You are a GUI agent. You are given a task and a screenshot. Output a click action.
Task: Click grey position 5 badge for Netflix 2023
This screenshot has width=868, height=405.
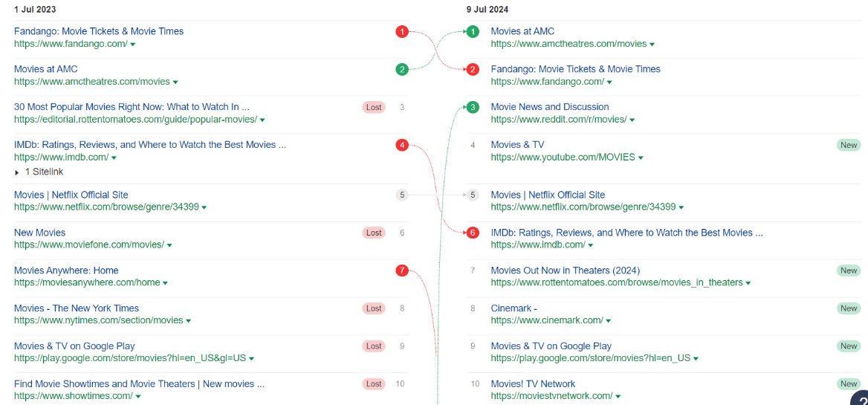pos(402,195)
